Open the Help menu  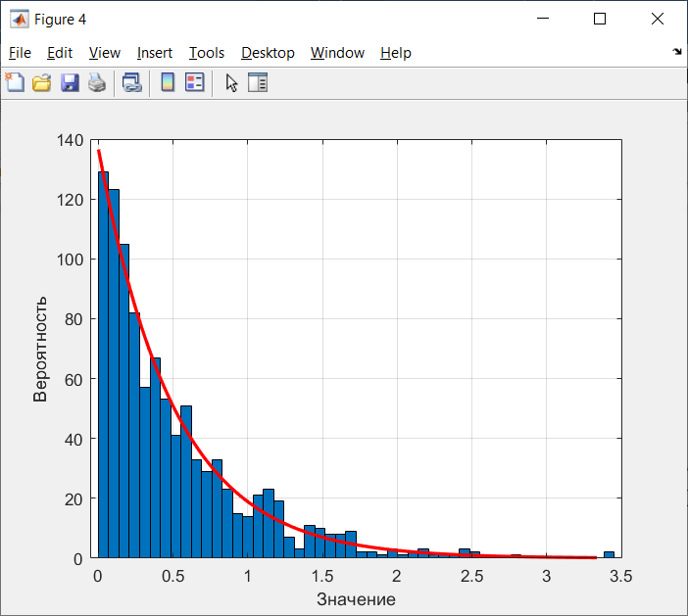pyautogui.click(x=396, y=53)
